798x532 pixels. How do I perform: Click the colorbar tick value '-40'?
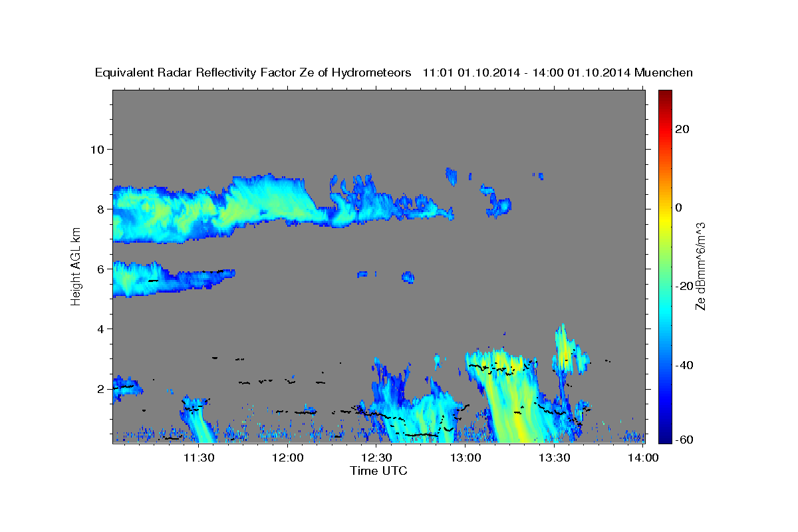684,365
